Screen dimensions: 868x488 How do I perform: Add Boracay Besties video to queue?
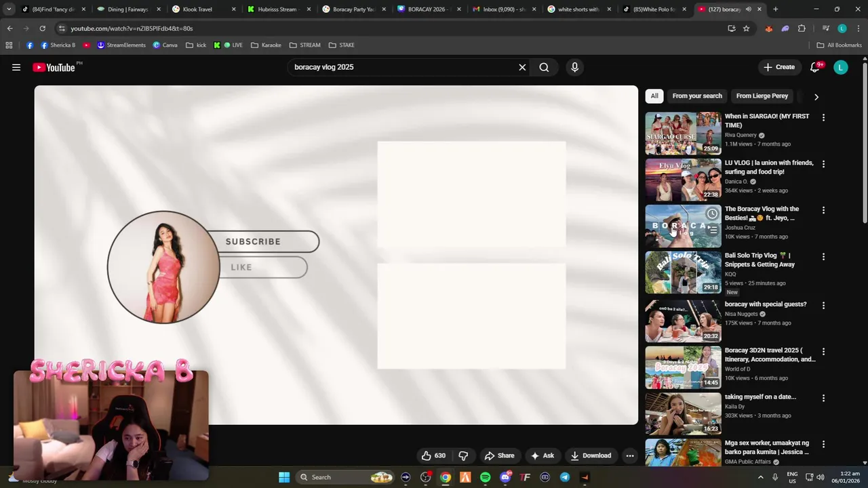712,230
